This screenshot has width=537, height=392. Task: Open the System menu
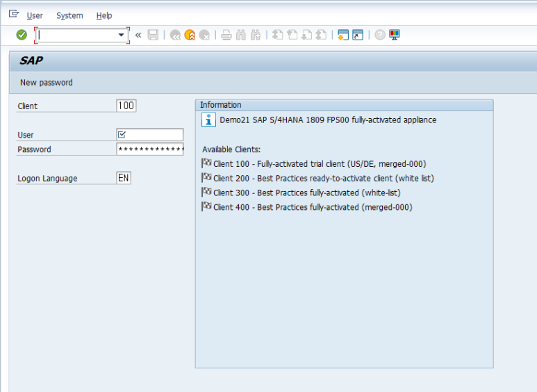pyautogui.click(x=69, y=16)
